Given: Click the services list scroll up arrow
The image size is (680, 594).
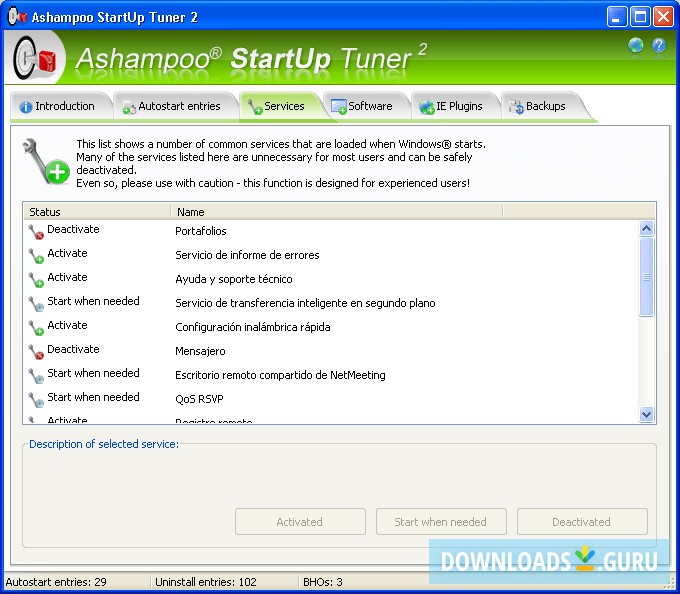Looking at the screenshot, I should pyautogui.click(x=646, y=228).
